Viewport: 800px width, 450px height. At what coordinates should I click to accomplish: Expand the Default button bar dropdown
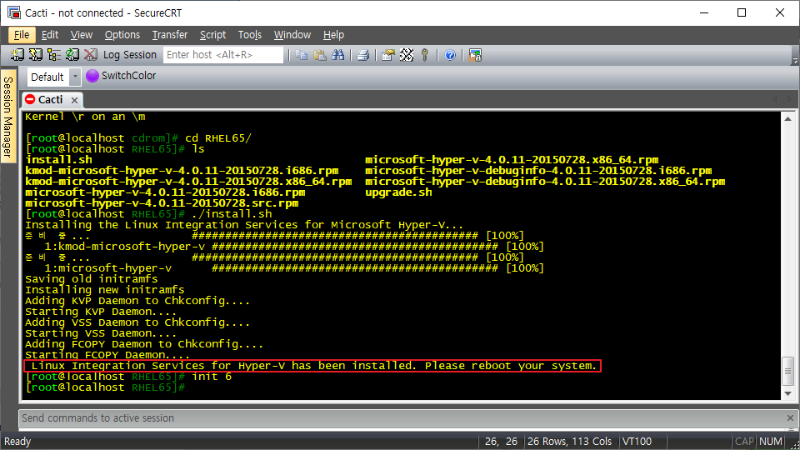point(74,76)
